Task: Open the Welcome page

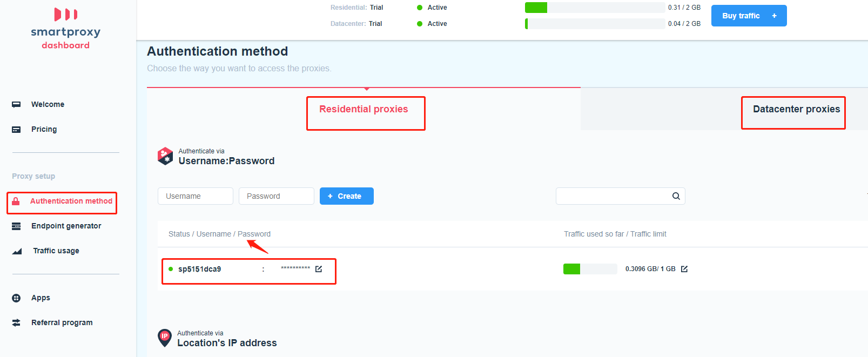Action: point(48,104)
